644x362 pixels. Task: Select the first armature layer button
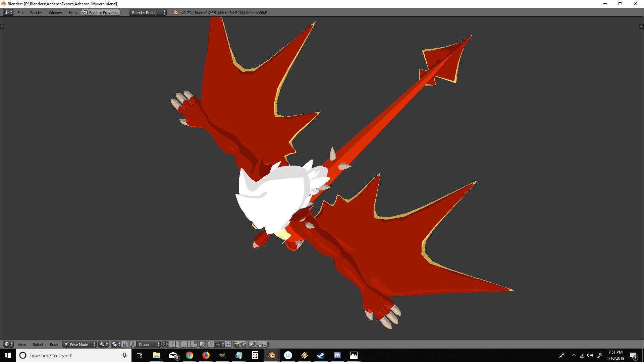click(164, 343)
